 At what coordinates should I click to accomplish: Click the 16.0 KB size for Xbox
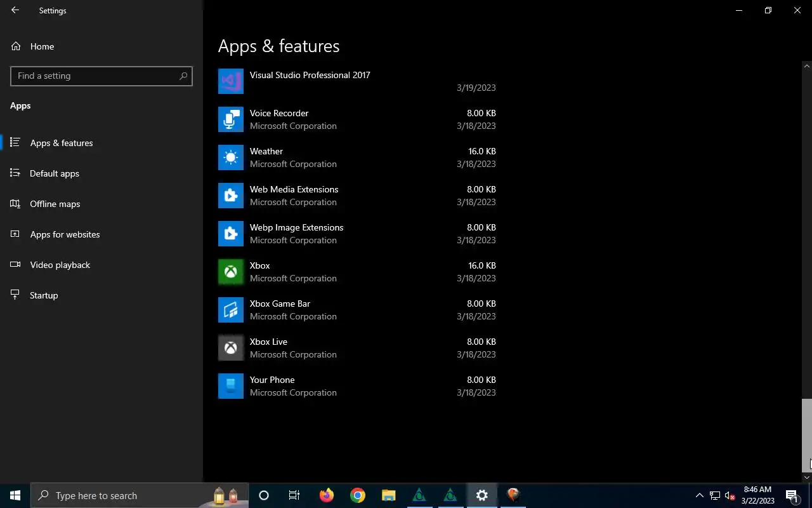click(482, 265)
